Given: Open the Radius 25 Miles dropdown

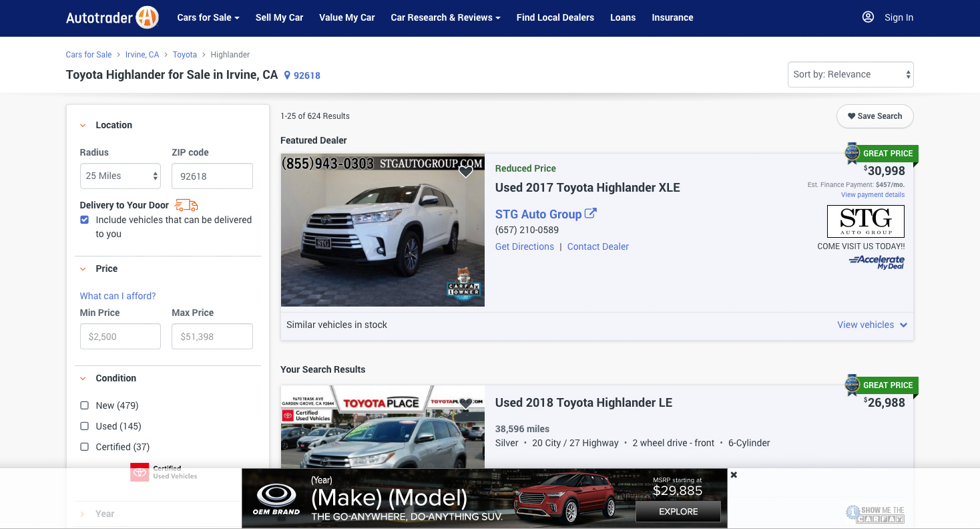Looking at the screenshot, I should point(120,176).
